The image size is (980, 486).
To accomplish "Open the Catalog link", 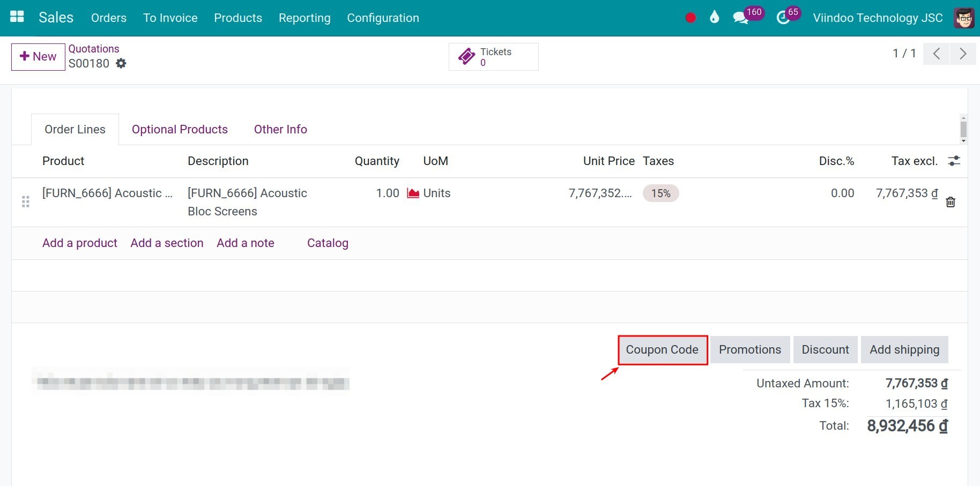I will pyautogui.click(x=328, y=243).
